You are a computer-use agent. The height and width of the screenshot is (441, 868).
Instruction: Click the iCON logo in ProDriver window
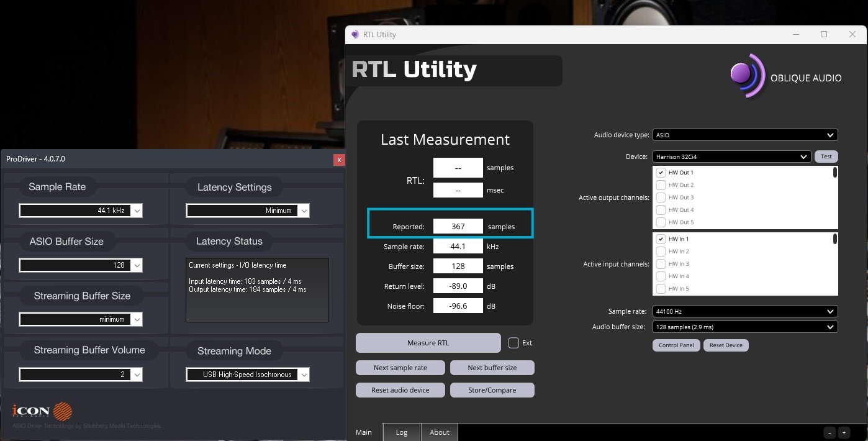42,411
